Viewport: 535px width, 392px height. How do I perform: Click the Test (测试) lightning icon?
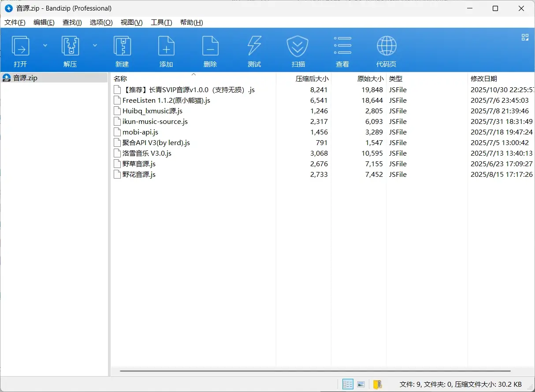254,46
